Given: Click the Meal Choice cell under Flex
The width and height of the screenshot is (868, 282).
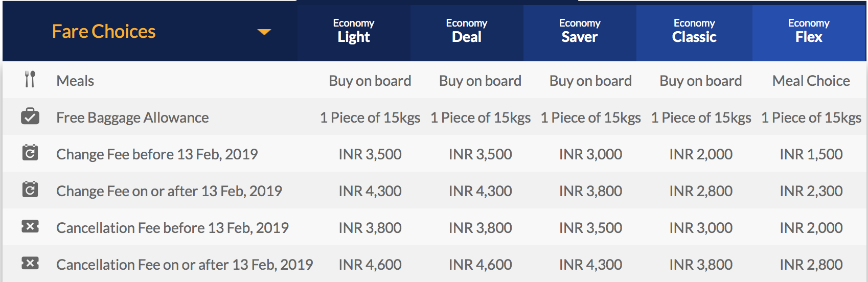Looking at the screenshot, I should click(811, 81).
